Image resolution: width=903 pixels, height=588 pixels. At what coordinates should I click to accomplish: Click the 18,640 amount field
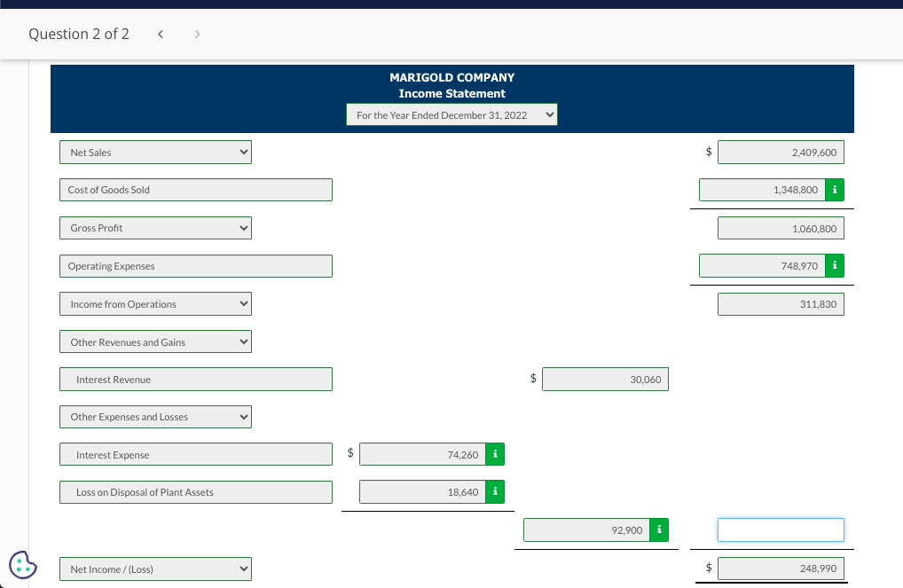pyautogui.click(x=423, y=492)
